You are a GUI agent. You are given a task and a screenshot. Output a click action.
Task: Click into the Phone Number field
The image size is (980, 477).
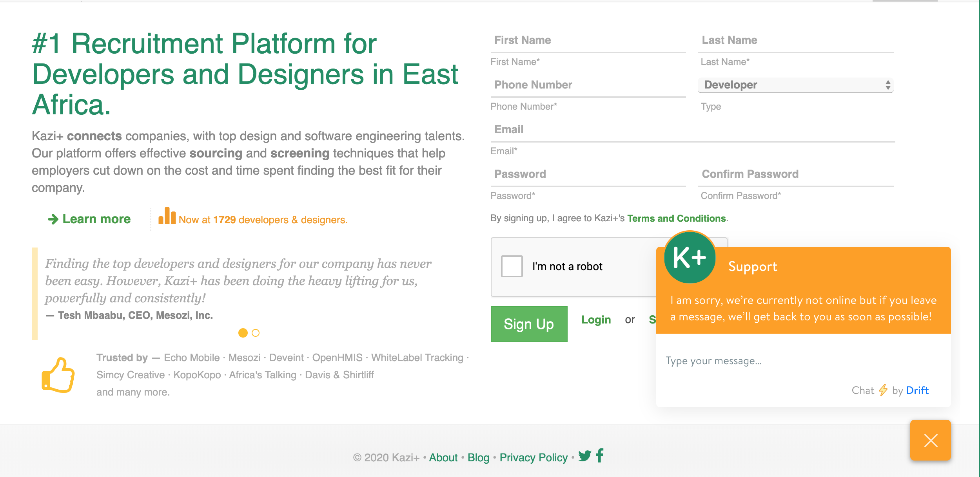588,85
